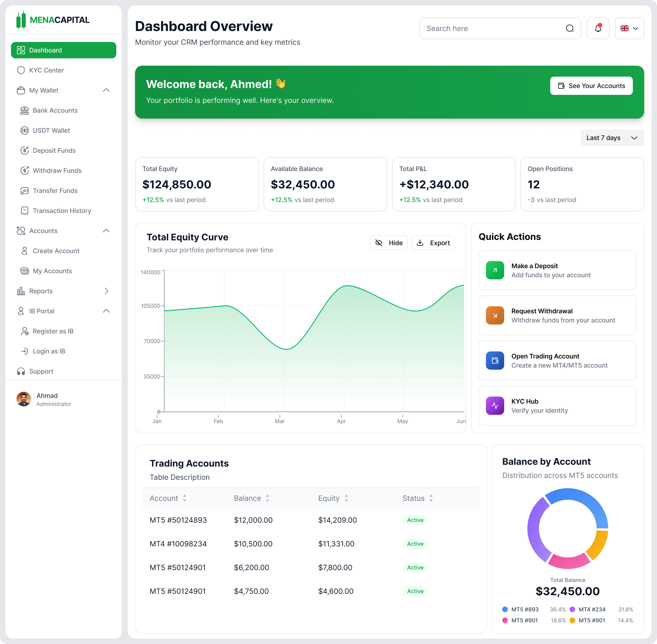The height and width of the screenshot is (644, 657).
Task: Click account MT4 #10098234 in the table
Action: click(x=178, y=543)
